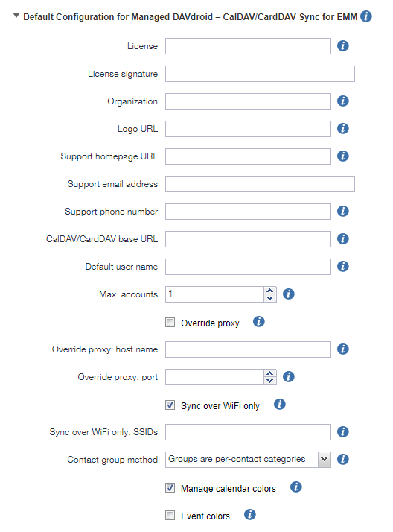Show info for Logo URL field

(x=343, y=129)
